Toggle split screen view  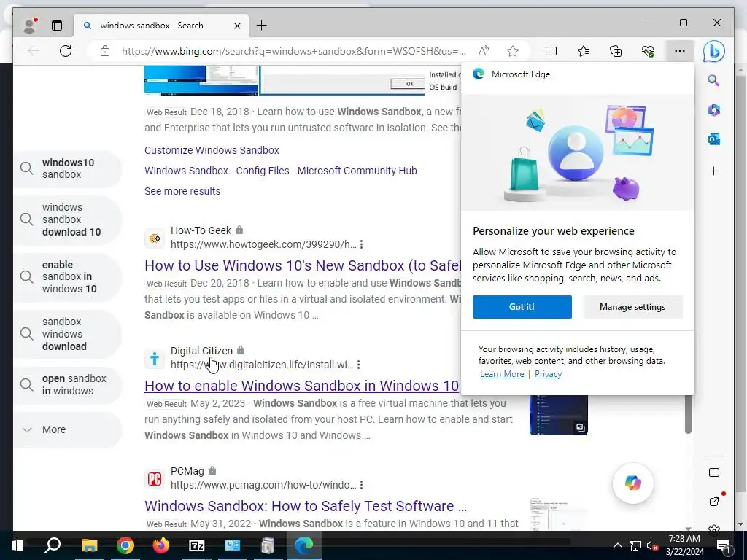coord(551,51)
